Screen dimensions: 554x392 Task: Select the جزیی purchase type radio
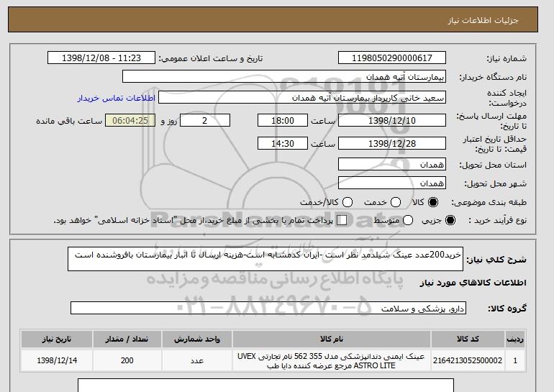click(450, 220)
